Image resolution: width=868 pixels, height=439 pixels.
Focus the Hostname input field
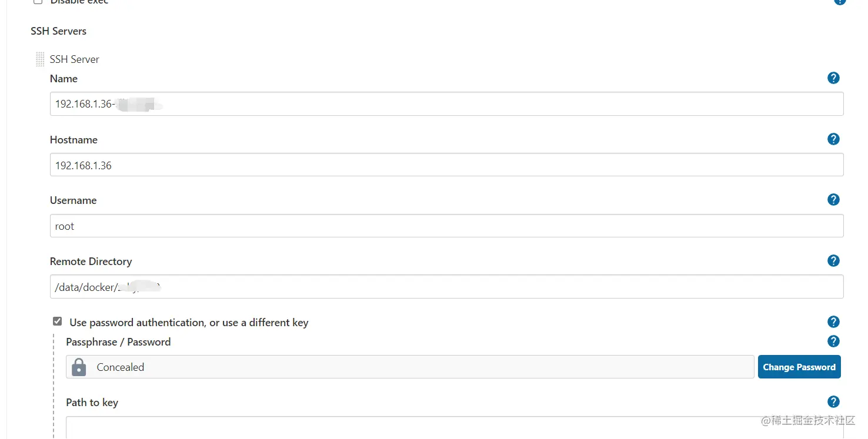coord(446,165)
